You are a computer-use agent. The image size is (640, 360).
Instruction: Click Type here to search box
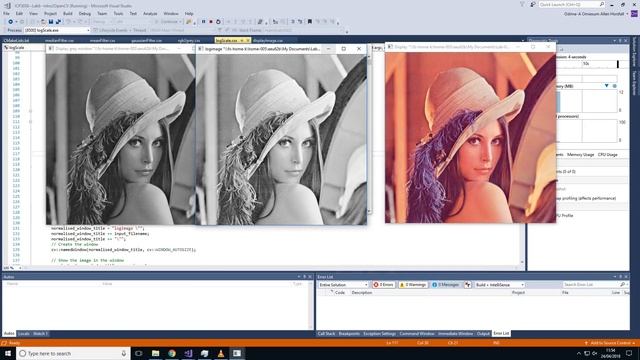click(73, 353)
